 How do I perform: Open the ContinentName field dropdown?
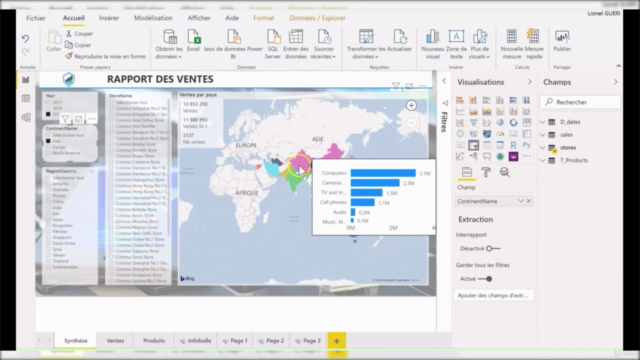pyautogui.click(x=521, y=201)
